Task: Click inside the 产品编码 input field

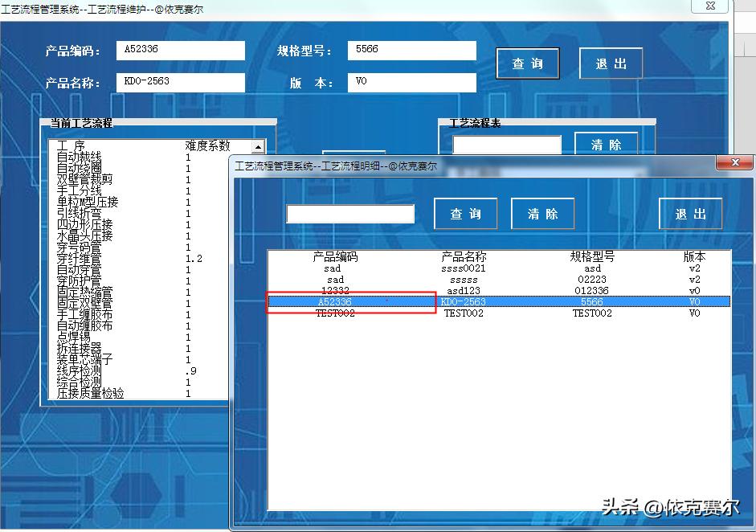Action: (x=181, y=51)
